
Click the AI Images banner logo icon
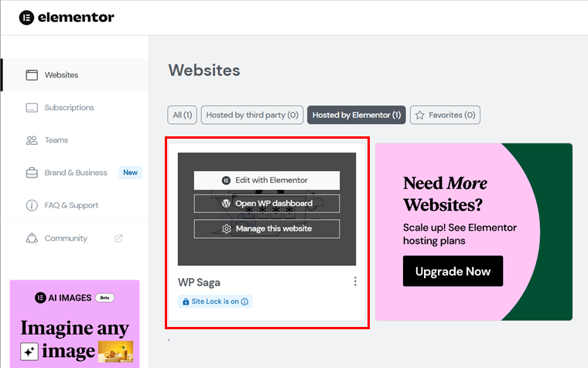(40, 297)
